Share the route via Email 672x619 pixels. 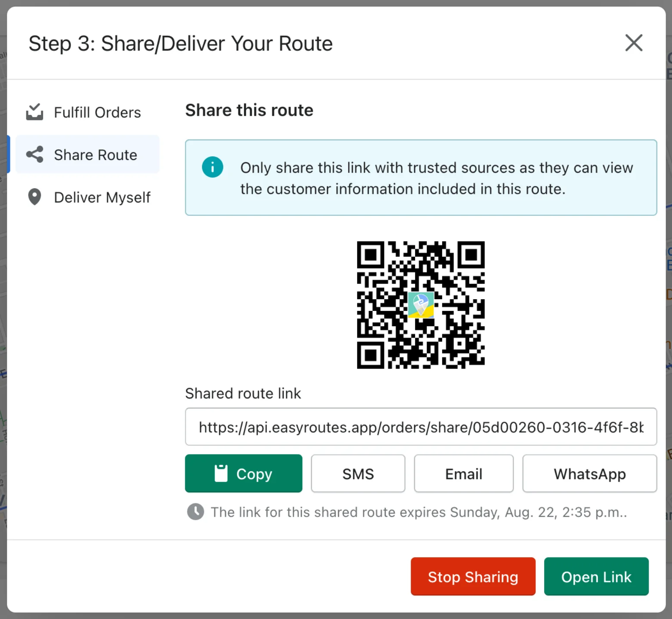[x=464, y=474]
